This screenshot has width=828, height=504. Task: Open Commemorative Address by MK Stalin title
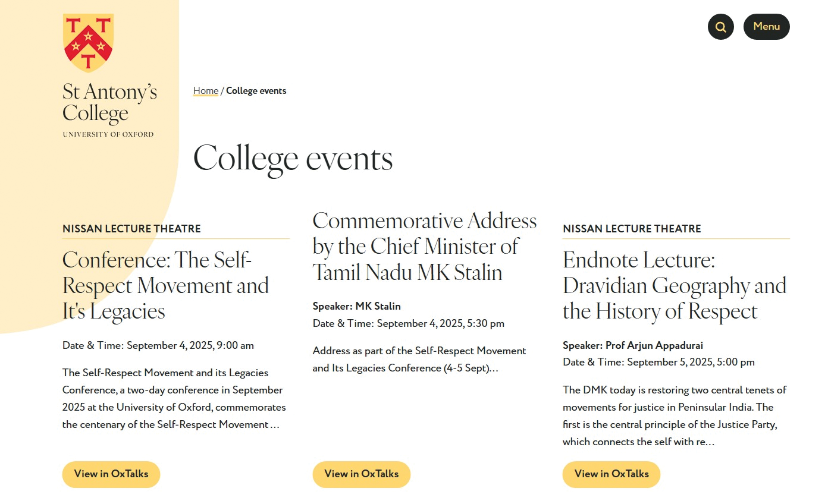click(x=425, y=247)
